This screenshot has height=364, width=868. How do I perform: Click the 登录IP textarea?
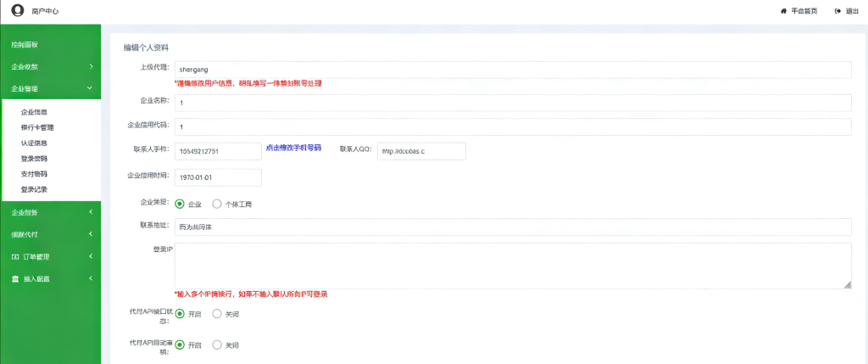tap(513, 266)
